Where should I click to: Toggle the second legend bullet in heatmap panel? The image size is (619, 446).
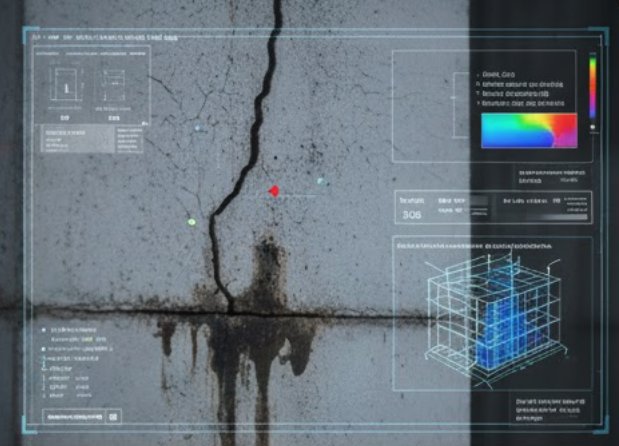point(476,84)
